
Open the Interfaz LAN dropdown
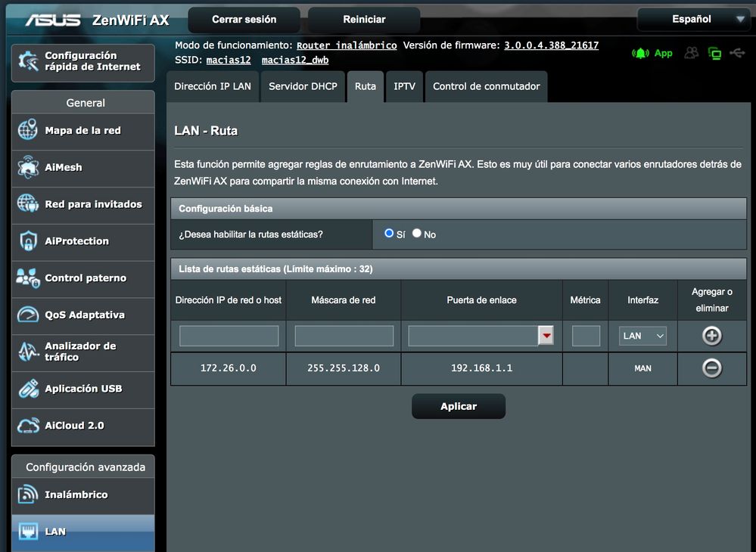pos(643,336)
